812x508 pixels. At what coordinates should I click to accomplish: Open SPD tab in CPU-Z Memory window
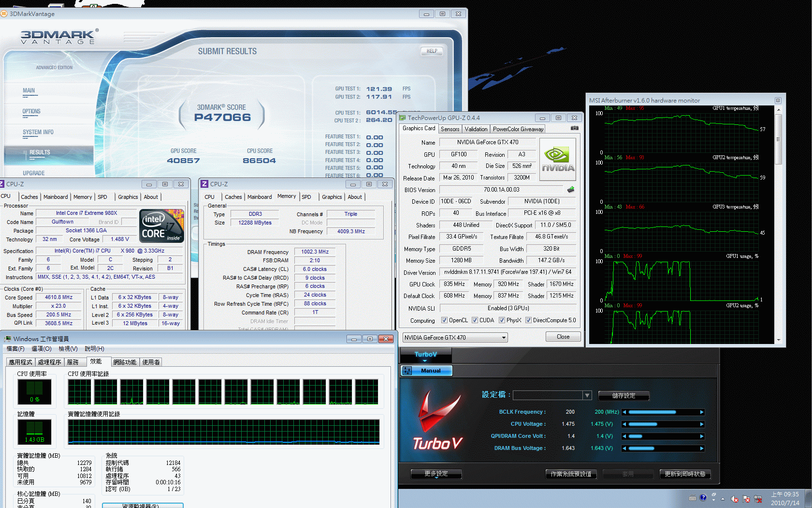(x=306, y=197)
